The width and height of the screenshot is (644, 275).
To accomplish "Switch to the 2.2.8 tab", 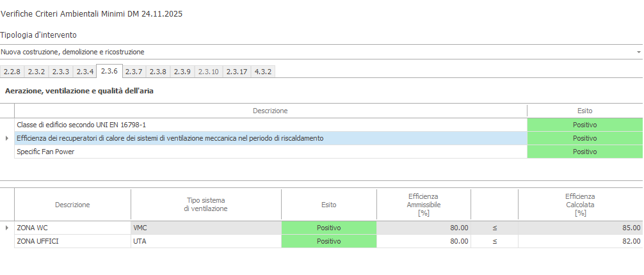I will 12,72.
